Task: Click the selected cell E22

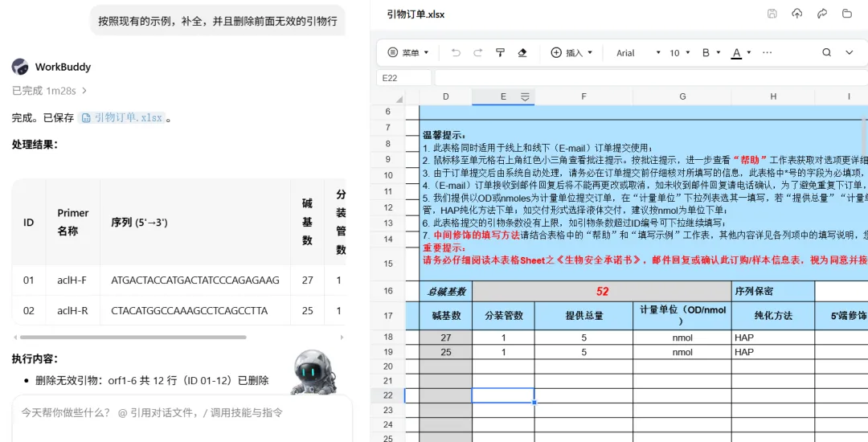Action: pyautogui.click(x=503, y=395)
